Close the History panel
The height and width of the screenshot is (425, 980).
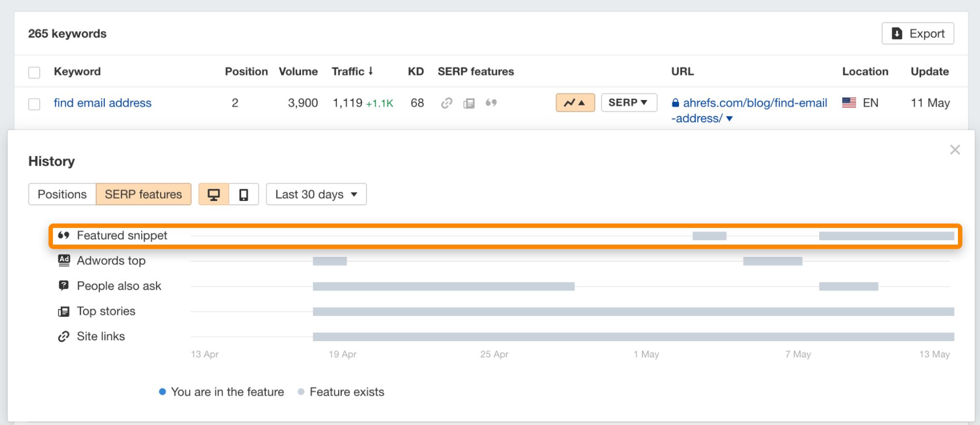pos(955,150)
